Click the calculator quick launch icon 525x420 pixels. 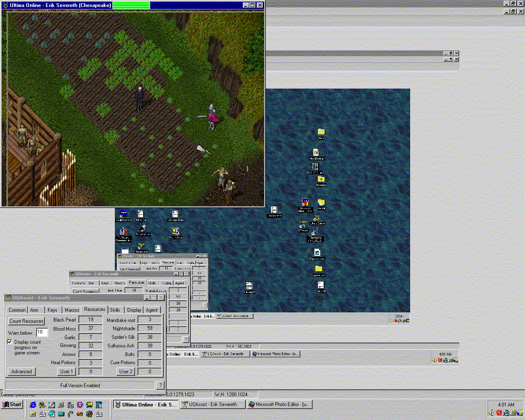(61, 414)
